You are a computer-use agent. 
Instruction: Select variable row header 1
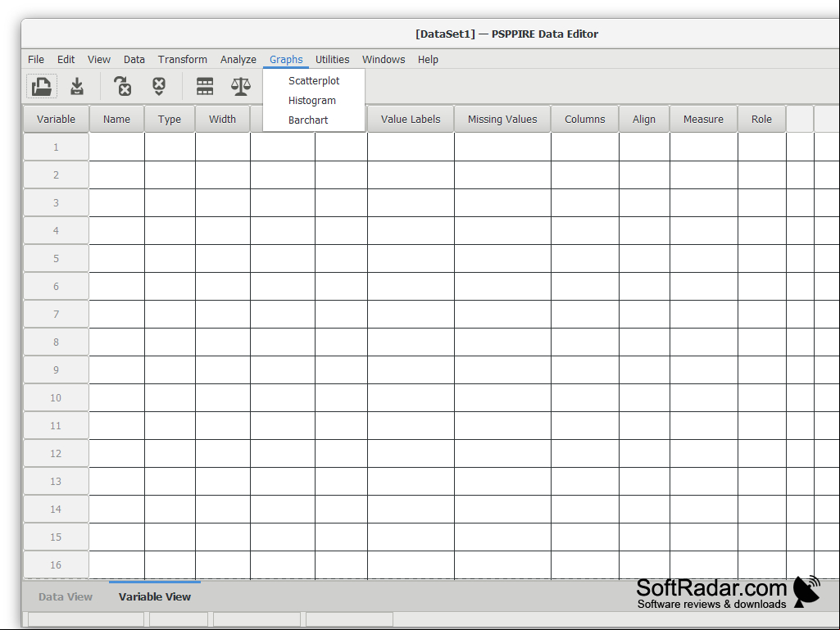[x=56, y=147]
